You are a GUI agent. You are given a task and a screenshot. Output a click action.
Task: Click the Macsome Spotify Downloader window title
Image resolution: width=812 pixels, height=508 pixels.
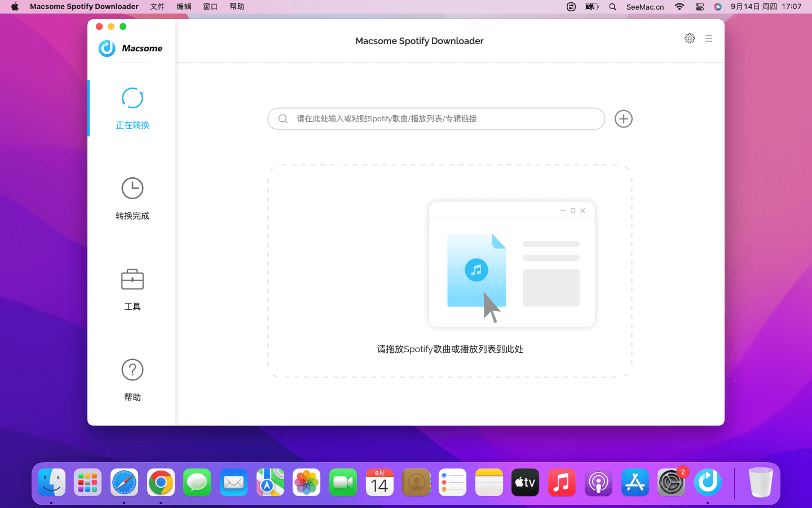tap(420, 41)
